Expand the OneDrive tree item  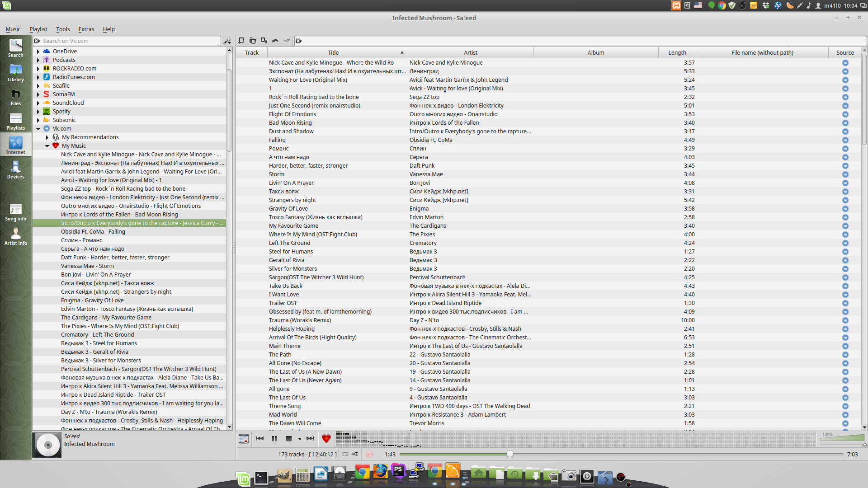[38, 52]
